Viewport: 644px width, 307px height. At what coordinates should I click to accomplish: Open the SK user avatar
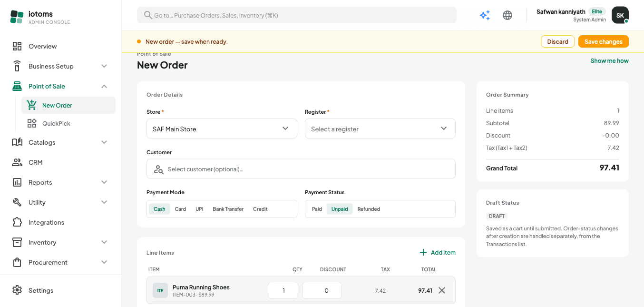pos(620,15)
